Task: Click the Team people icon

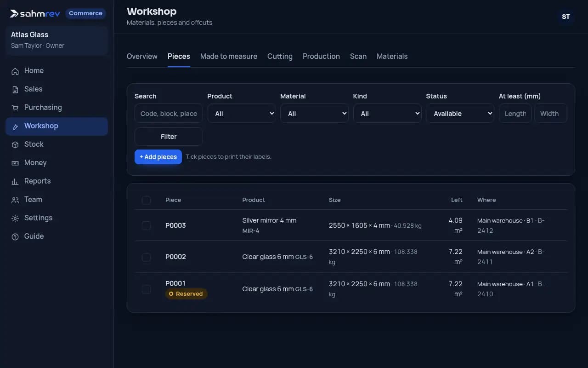Action: click(x=15, y=200)
